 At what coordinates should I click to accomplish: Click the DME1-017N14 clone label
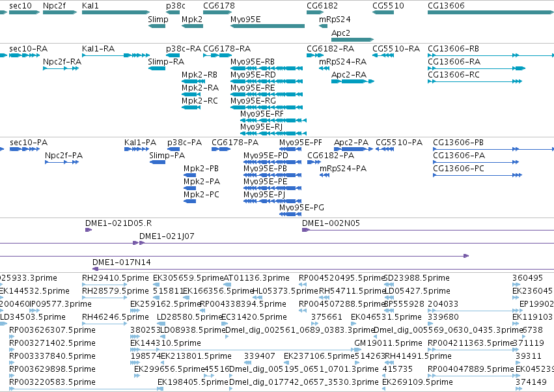122,262
